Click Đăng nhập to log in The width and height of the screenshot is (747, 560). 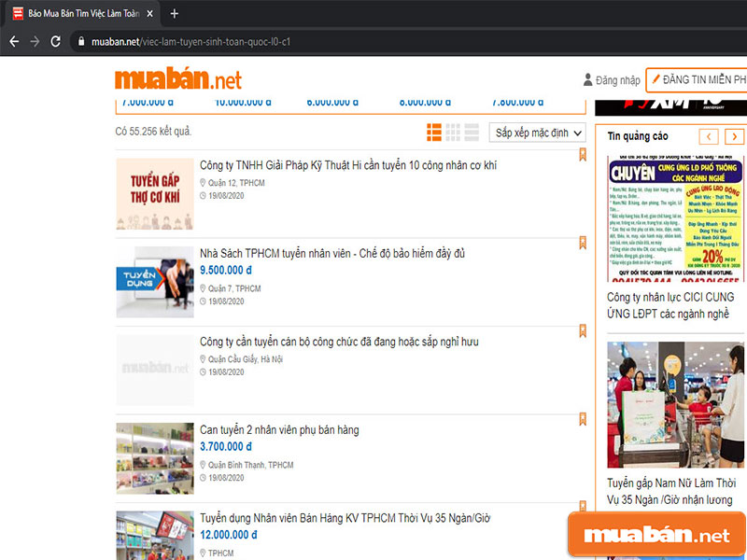(x=612, y=80)
